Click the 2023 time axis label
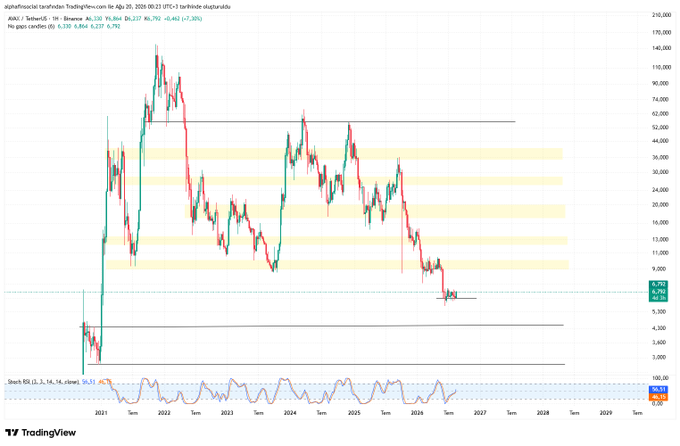 click(227, 413)
